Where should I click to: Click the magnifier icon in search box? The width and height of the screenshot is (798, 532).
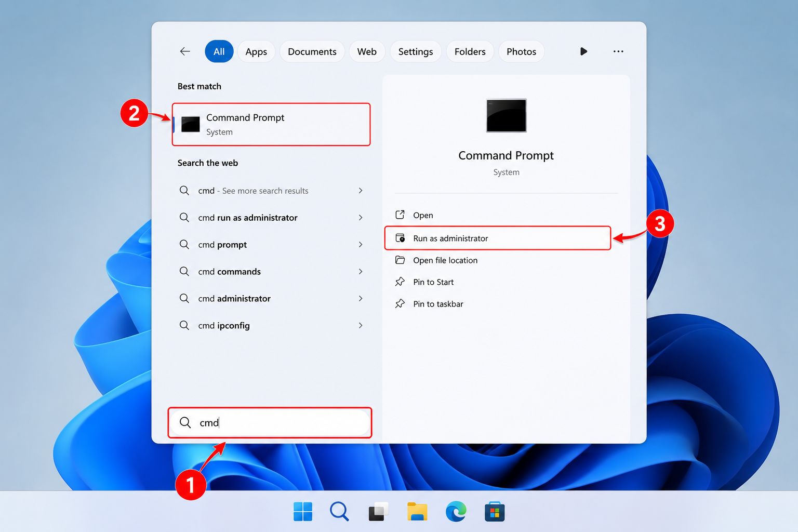[185, 422]
